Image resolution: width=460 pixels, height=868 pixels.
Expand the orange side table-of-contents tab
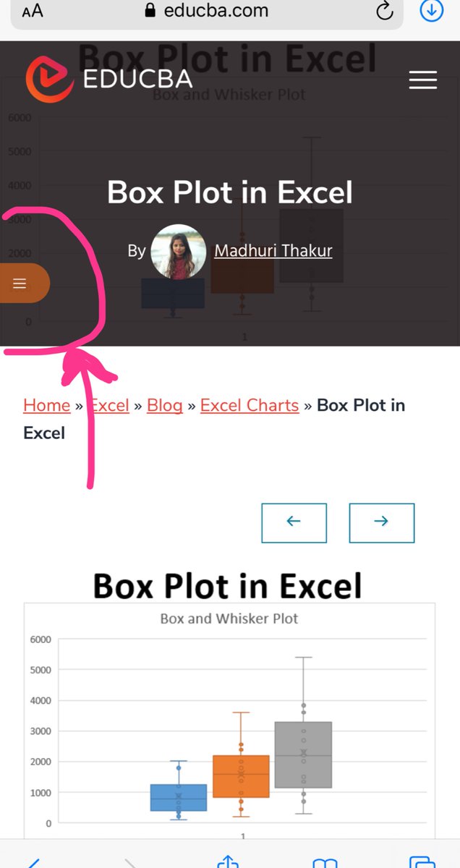coord(24,283)
